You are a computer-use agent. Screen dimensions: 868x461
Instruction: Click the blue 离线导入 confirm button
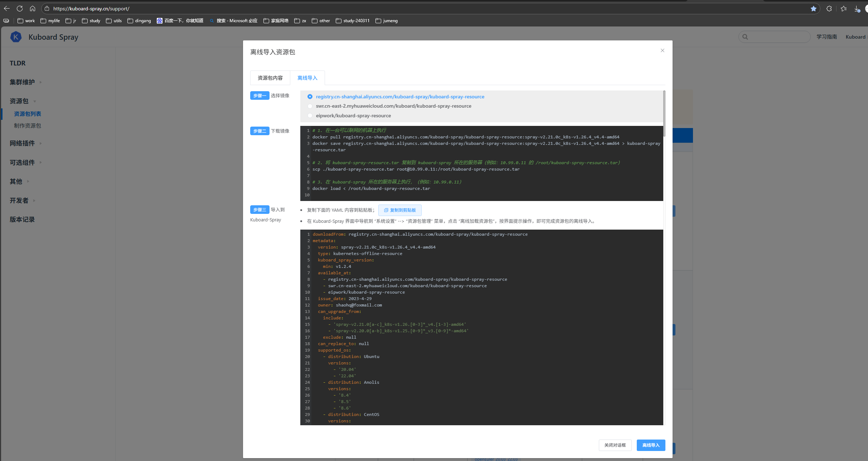pos(650,445)
